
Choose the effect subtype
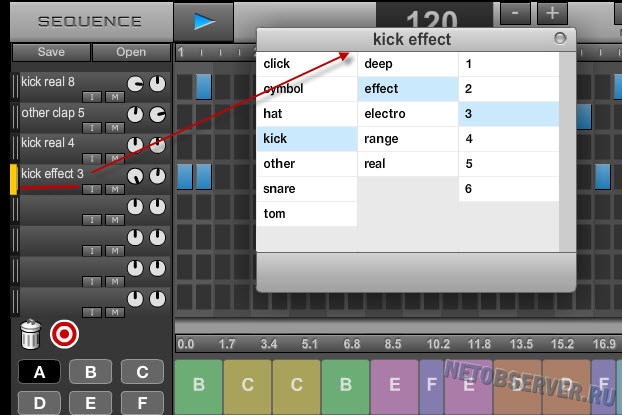[408, 89]
